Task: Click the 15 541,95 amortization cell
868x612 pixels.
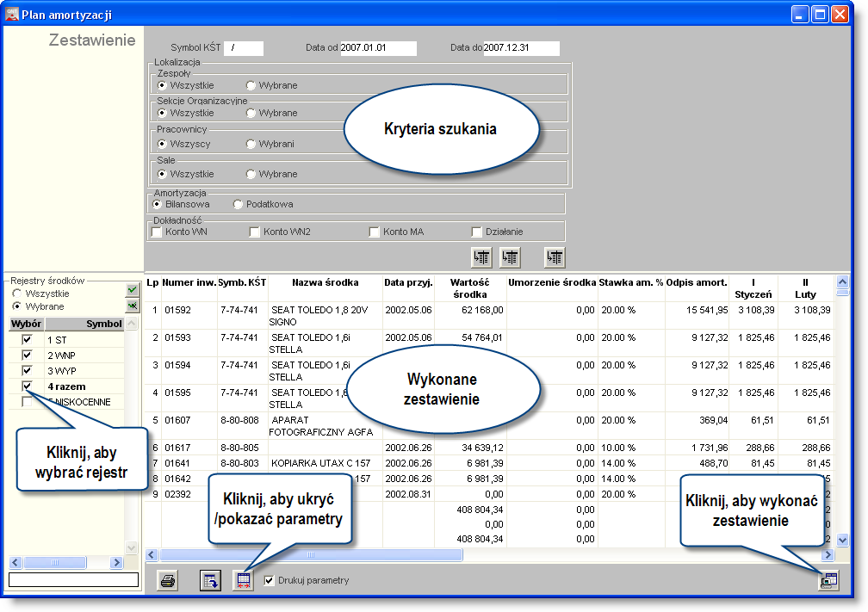Action: [x=697, y=315]
